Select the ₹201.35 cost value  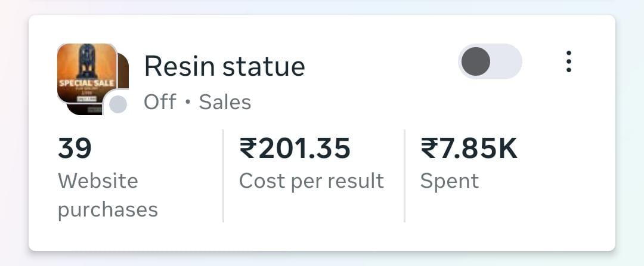pyautogui.click(x=295, y=149)
